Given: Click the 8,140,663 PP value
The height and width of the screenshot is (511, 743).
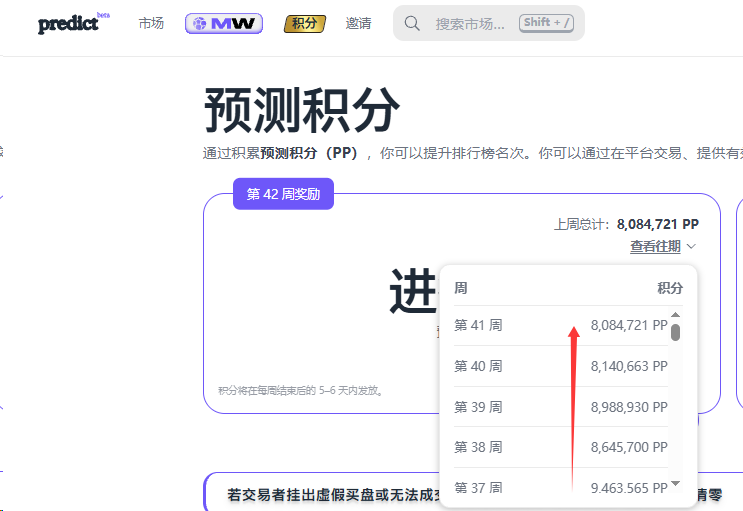Looking at the screenshot, I should coord(629,366).
